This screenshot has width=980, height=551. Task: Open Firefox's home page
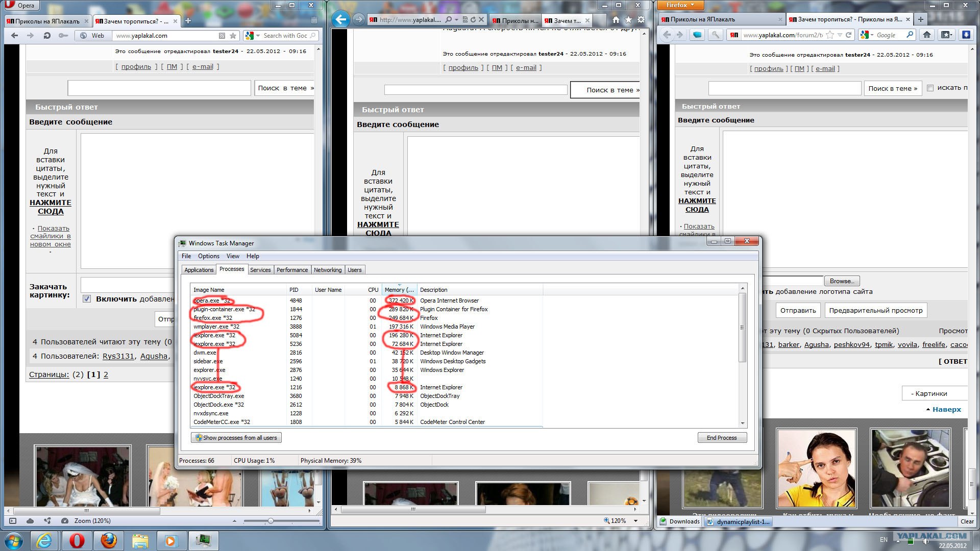click(x=927, y=35)
